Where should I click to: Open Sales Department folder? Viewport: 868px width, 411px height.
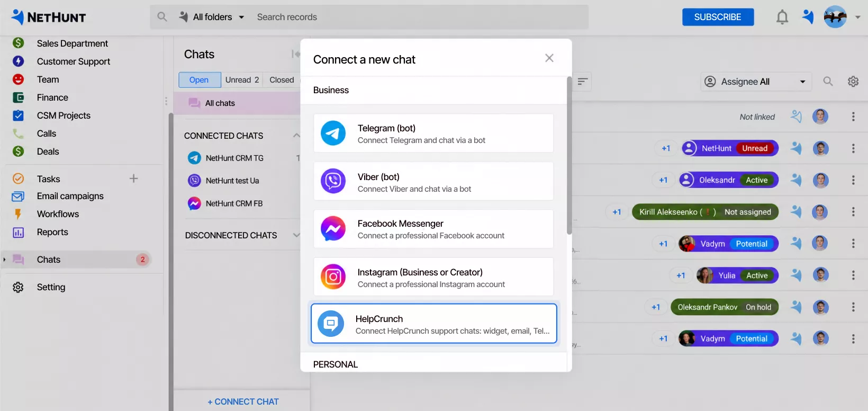(x=73, y=43)
